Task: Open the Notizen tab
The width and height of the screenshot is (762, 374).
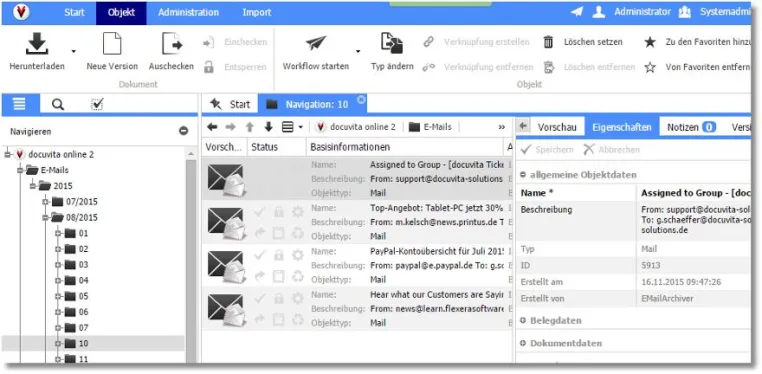Action: point(692,127)
